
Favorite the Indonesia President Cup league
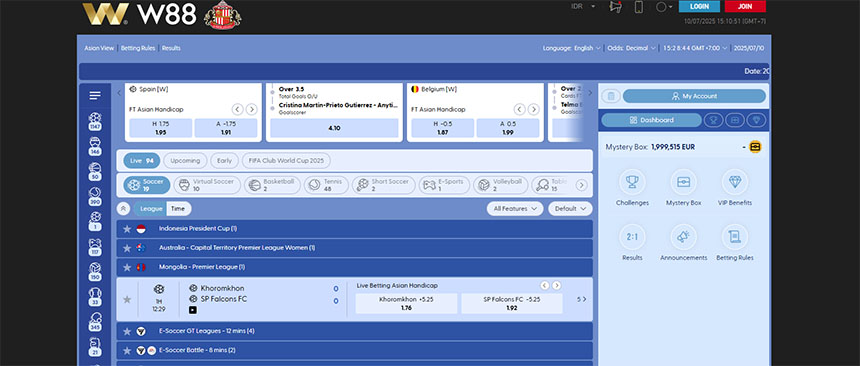tap(127, 229)
